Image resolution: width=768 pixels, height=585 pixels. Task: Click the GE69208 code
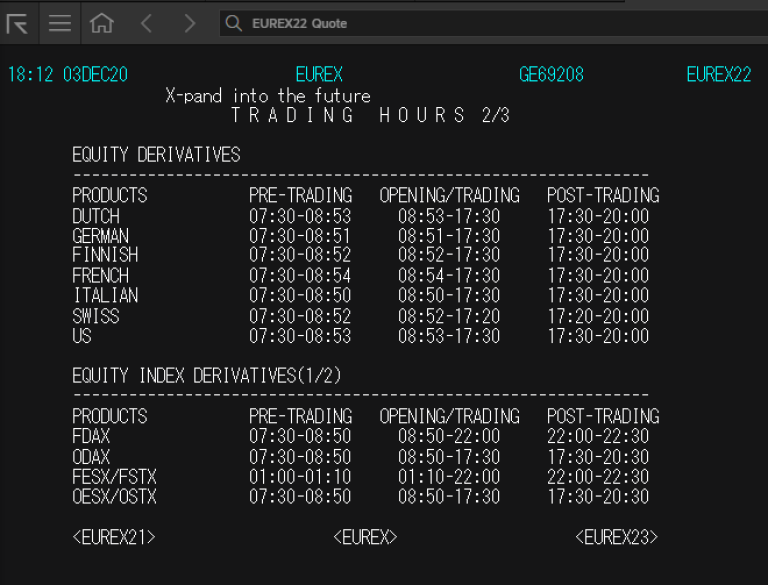[551, 74]
